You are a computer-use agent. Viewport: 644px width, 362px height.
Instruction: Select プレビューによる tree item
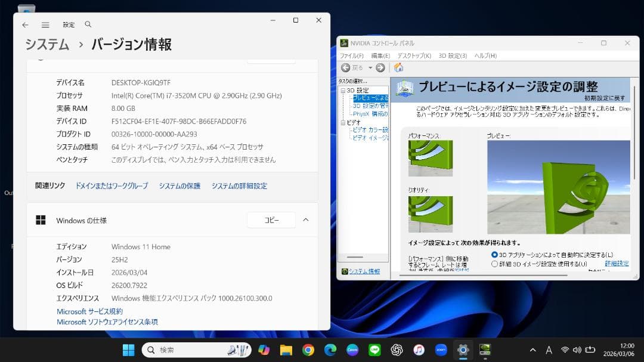(x=370, y=98)
